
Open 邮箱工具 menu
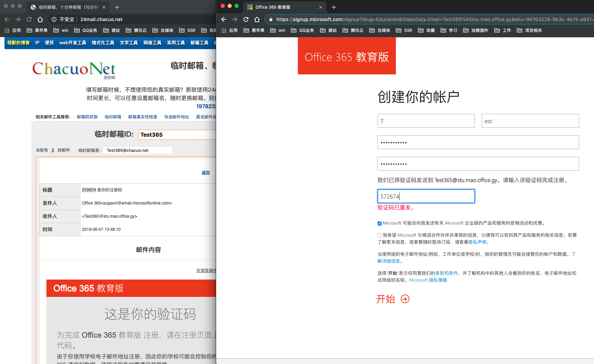(200, 43)
